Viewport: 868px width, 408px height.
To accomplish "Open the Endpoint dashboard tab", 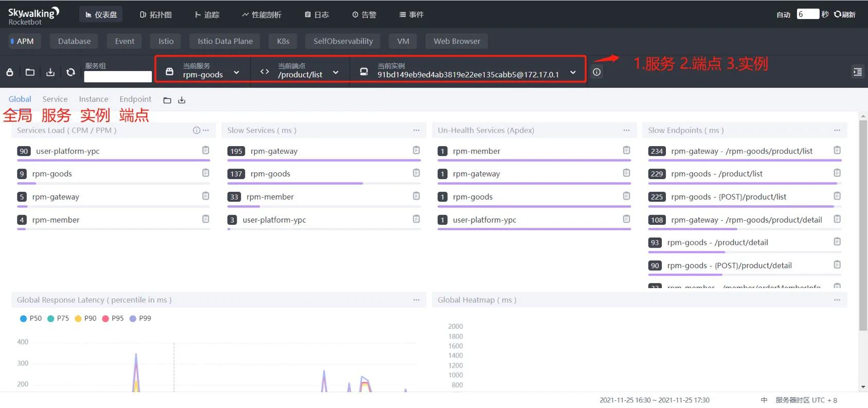I will pos(135,99).
